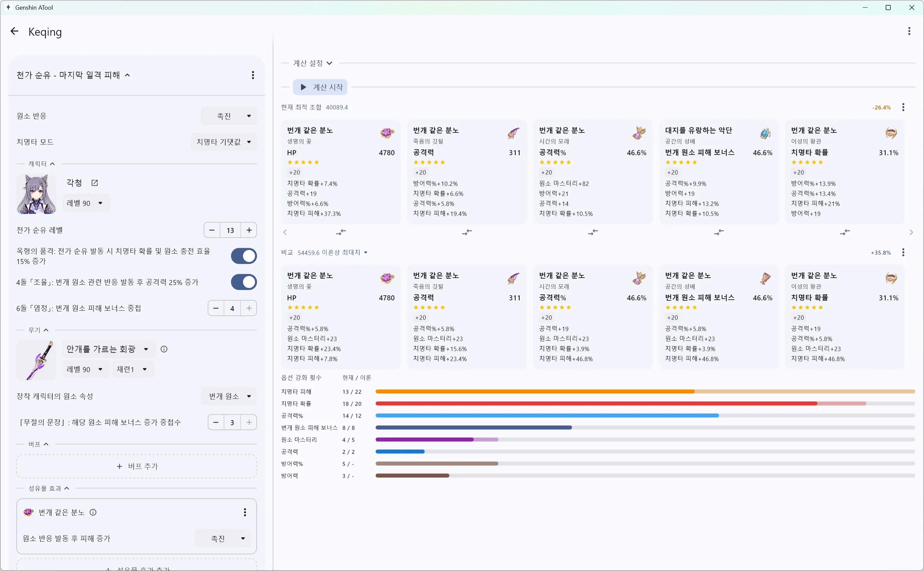The width and height of the screenshot is (924, 571).
Task: Click the 치명타 확률 progress bar
Action: (645, 404)
